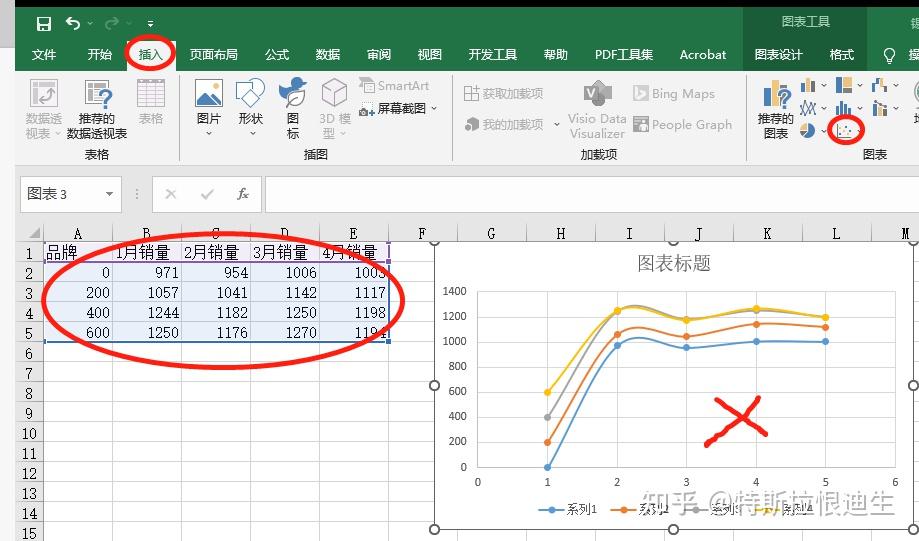Open the Undo history dropdown arrow

click(90, 23)
